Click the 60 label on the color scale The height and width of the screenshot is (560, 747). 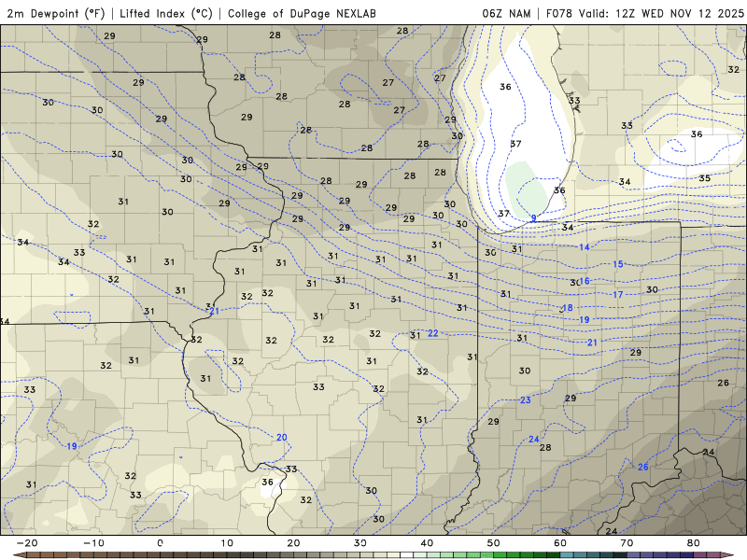coord(560,543)
